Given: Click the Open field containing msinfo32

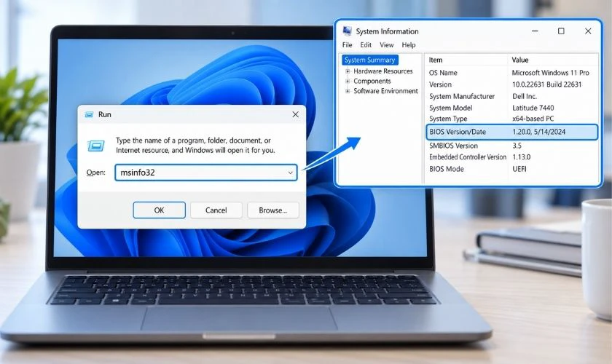Looking at the screenshot, I should point(206,173).
